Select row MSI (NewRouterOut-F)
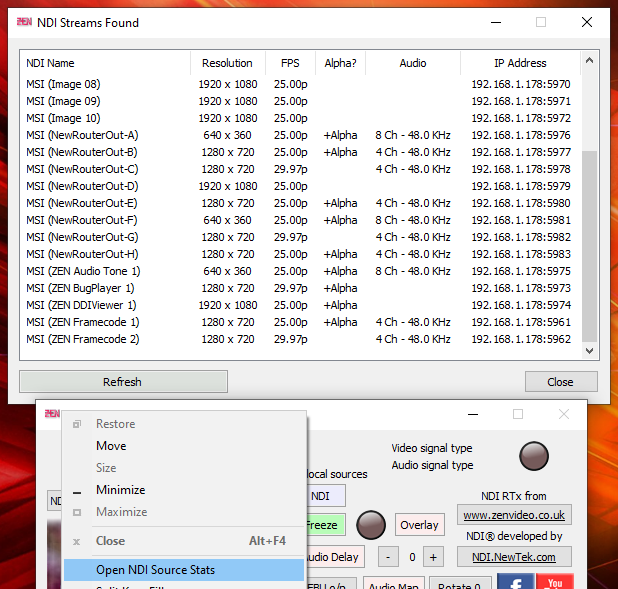Viewport: 618px width, 589px height. 300,220
